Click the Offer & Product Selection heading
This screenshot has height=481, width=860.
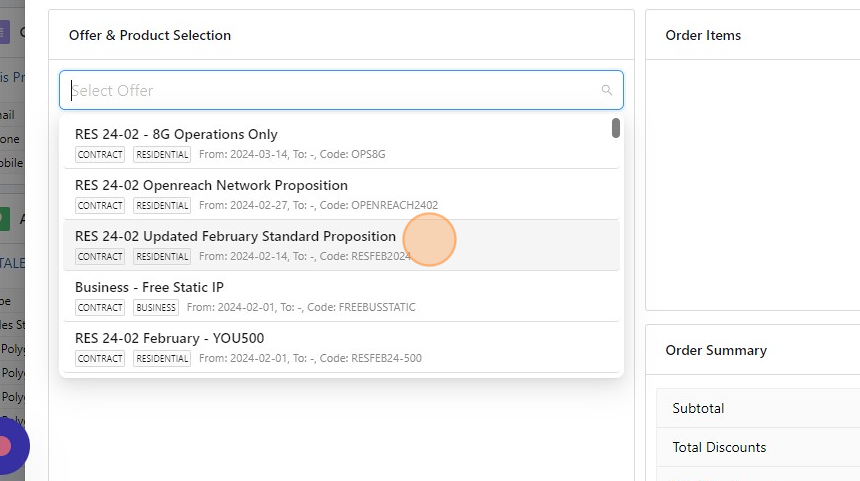[150, 35]
